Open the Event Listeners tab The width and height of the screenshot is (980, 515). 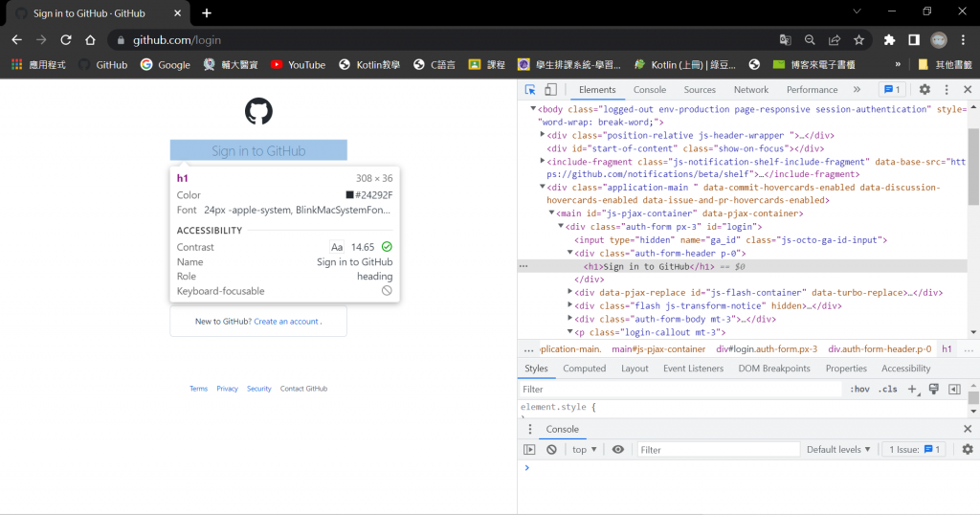point(693,369)
